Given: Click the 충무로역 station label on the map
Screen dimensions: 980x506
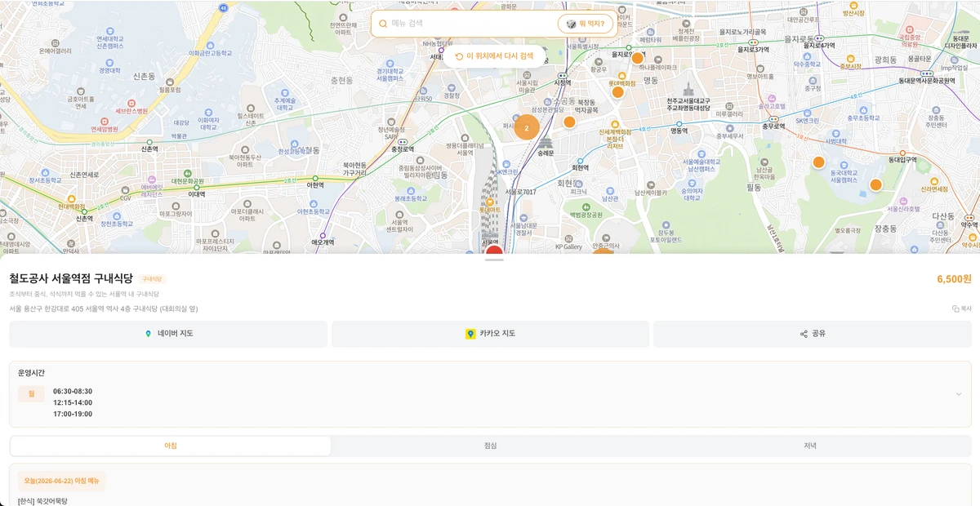Looking at the screenshot, I should pos(773,126).
